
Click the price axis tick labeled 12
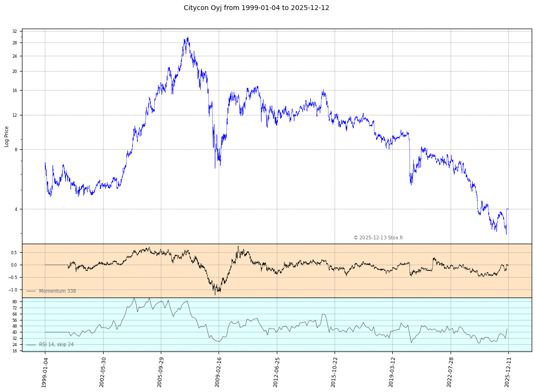(14, 115)
